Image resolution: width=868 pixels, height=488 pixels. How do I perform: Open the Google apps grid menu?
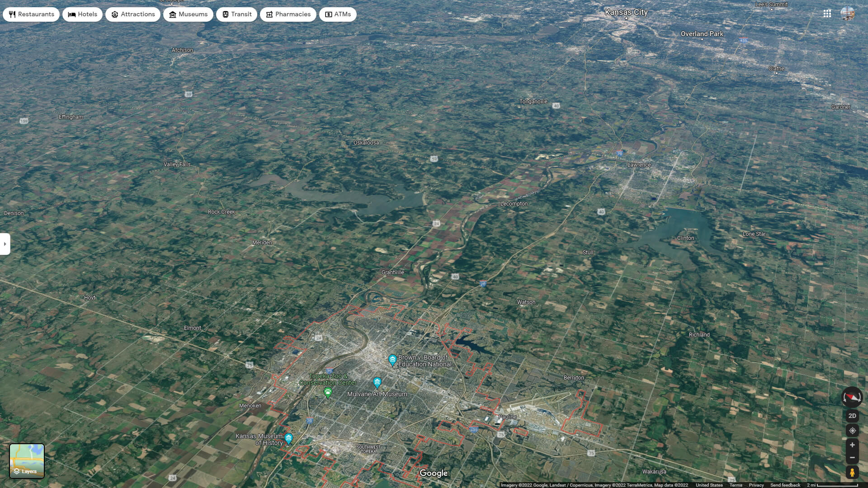click(x=827, y=14)
